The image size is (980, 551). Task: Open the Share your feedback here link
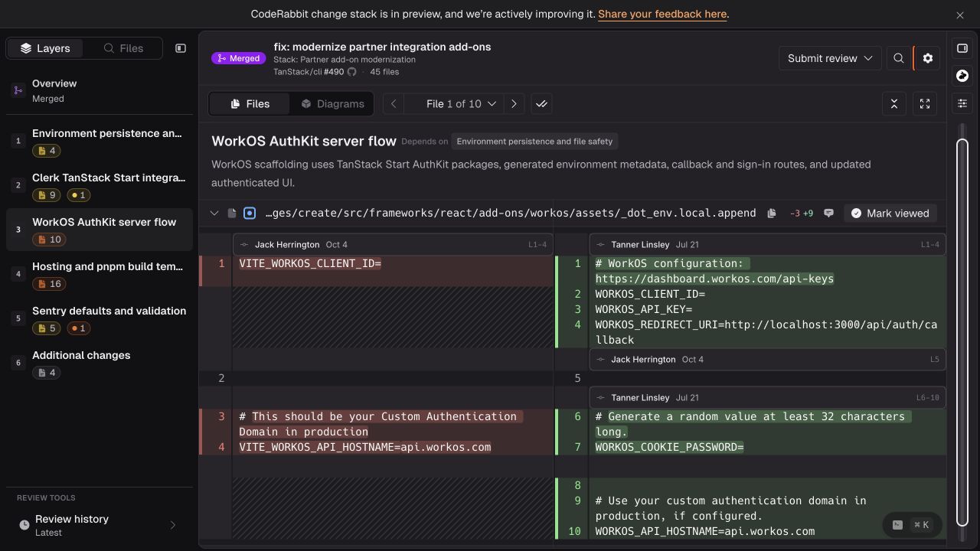click(662, 14)
